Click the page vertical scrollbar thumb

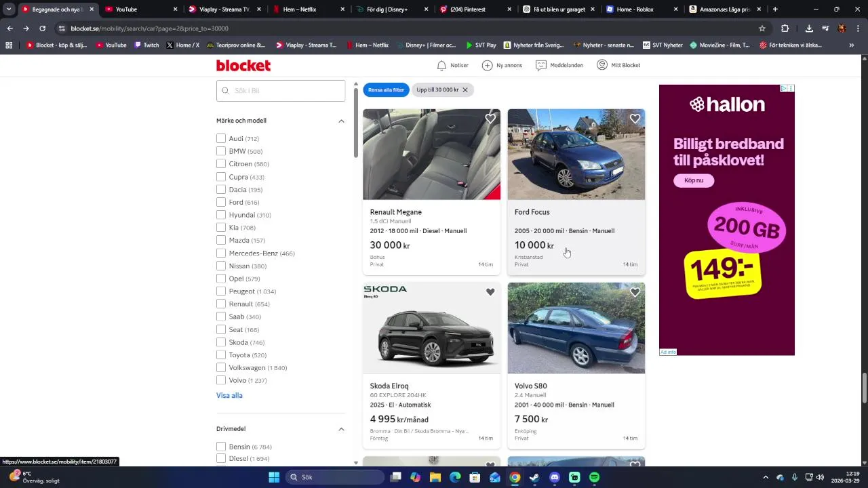[863, 388]
